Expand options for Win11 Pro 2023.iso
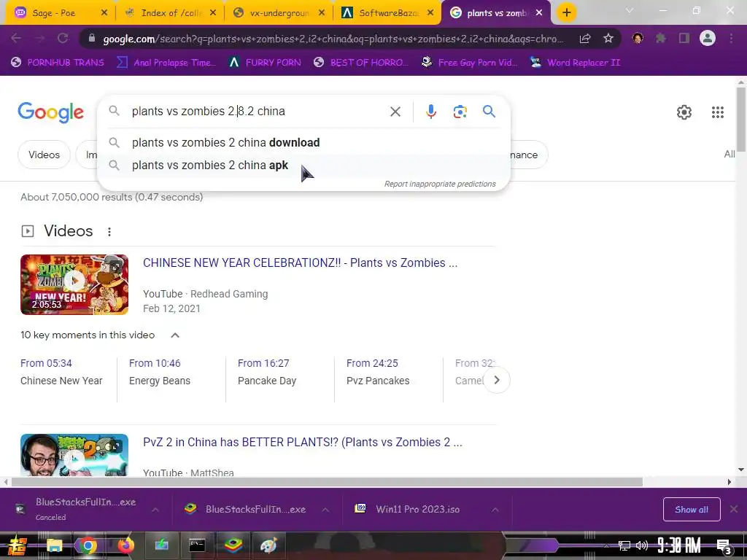Viewport: 747px width, 560px height. [495, 510]
